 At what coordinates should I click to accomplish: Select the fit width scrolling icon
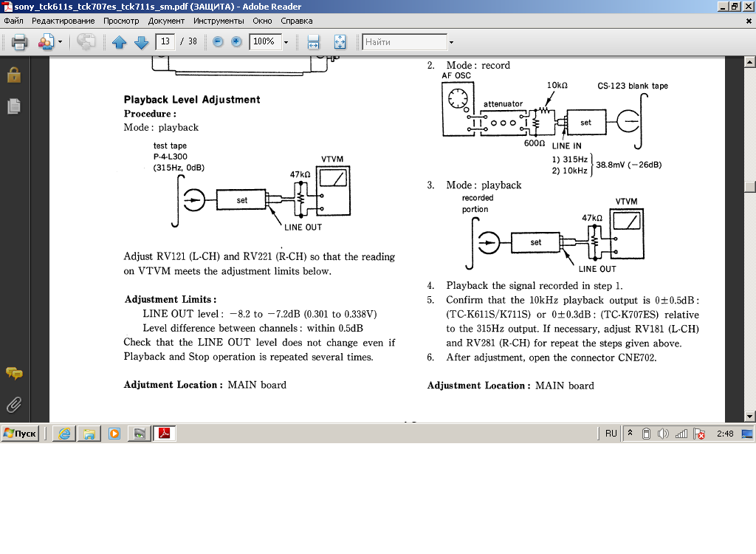313,42
